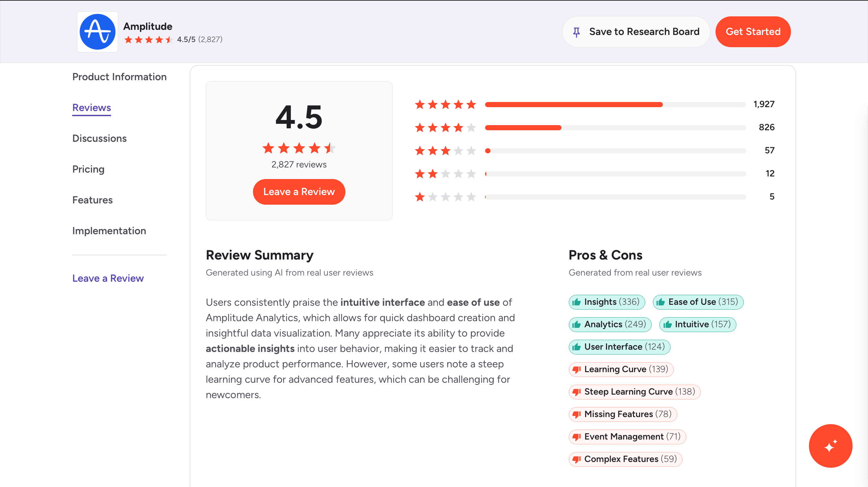Click the thumbs-down icon on Missing Features tag
The width and height of the screenshot is (868, 487).
point(577,414)
